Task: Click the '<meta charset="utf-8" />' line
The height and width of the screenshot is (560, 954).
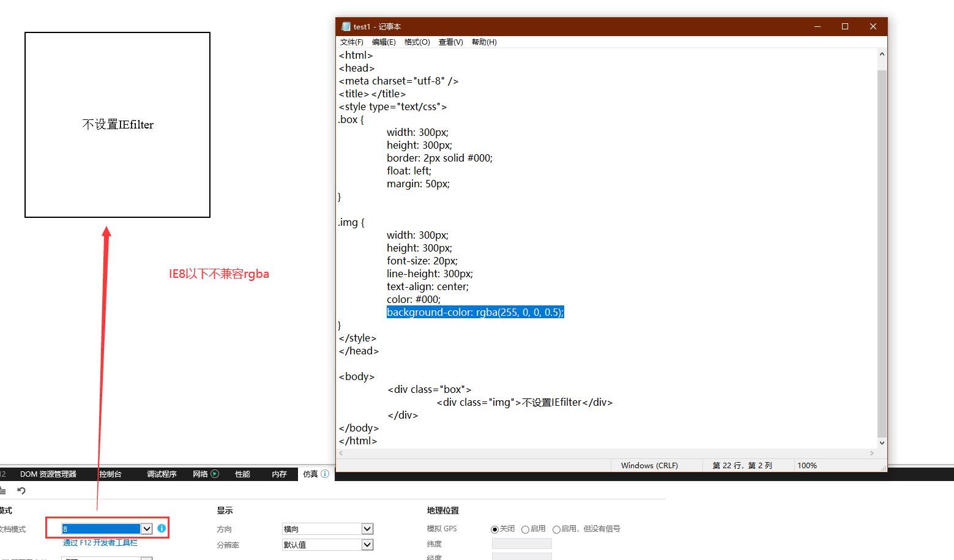Action: (398, 81)
